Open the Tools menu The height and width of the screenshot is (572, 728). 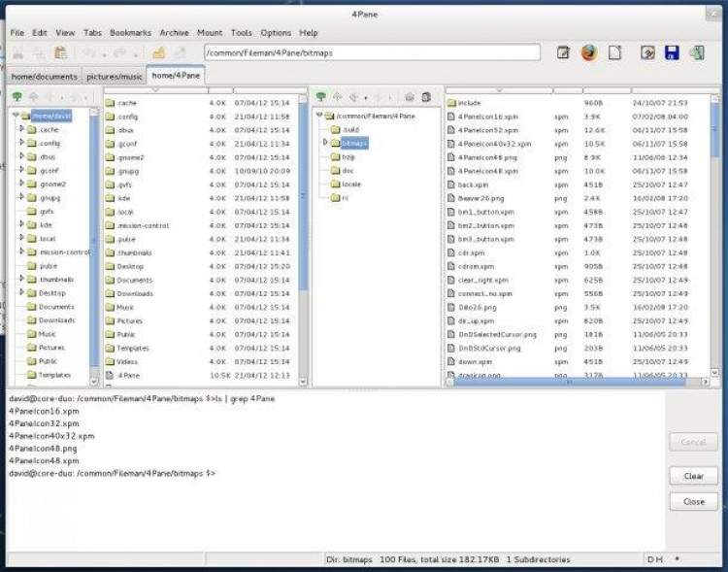tap(242, 32)
